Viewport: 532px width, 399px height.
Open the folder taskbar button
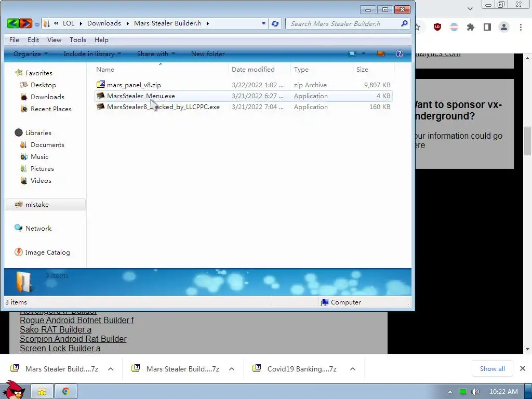click(x=42, y=392)
